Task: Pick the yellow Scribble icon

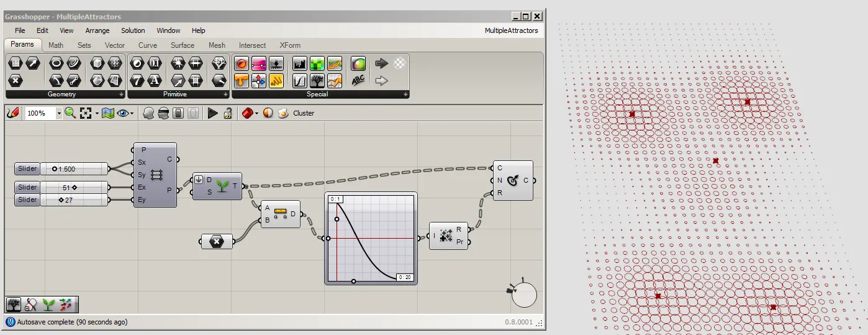Action: [x=276, y=80]
